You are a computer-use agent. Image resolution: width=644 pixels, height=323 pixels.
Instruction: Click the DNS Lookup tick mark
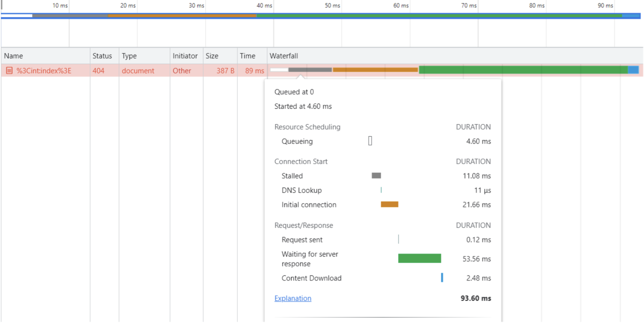click(x=381, y=190)
